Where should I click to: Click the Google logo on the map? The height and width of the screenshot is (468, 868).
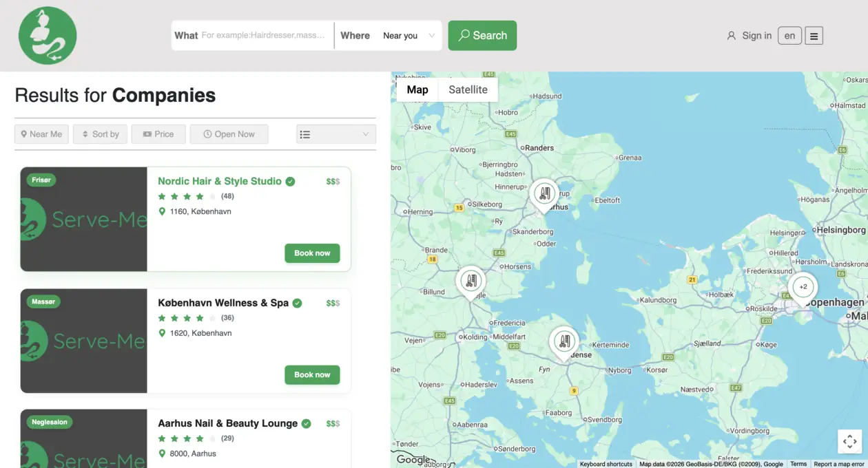pos(413,460)
